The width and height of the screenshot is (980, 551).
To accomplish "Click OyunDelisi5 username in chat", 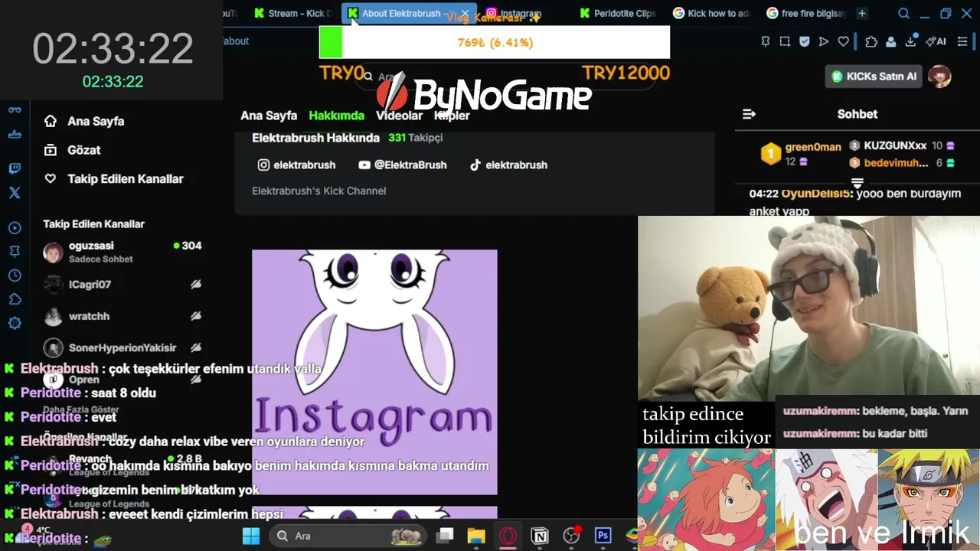I will (816, 194).
